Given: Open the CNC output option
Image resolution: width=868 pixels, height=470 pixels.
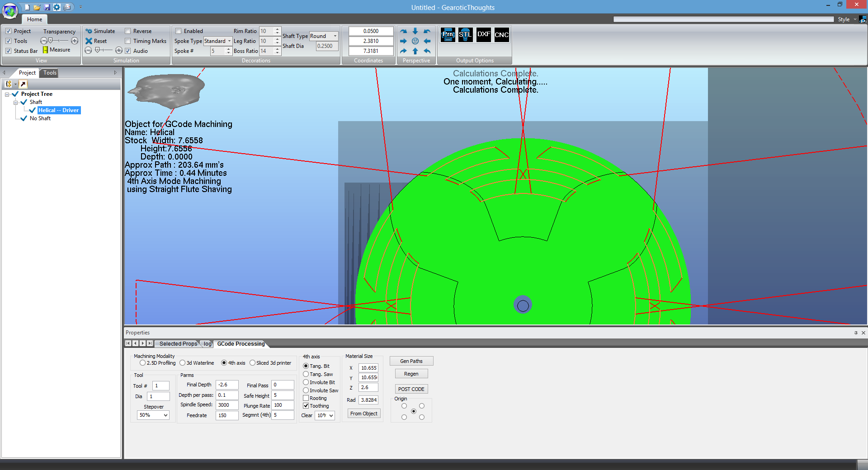Looking at the screenshot, I should [x=501, y=35].
